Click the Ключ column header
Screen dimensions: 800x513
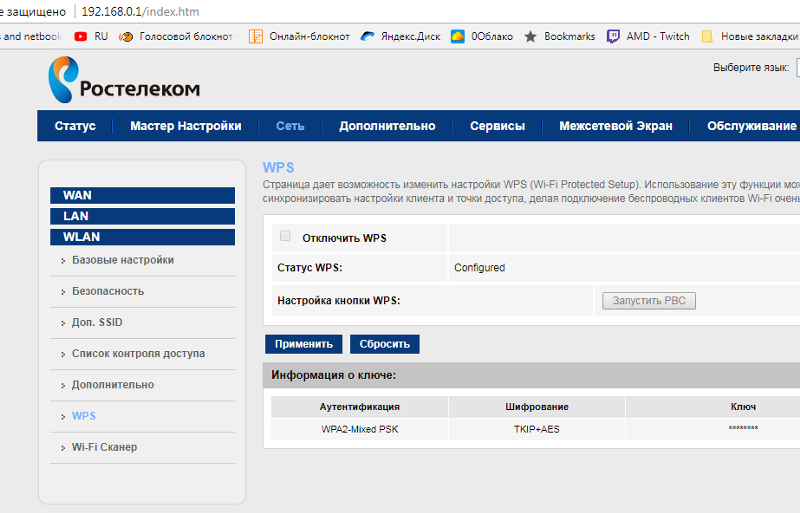(x=743, y=407)
